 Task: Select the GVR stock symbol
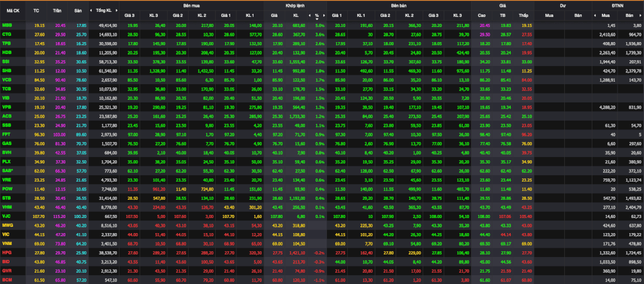tap(6, 270)
